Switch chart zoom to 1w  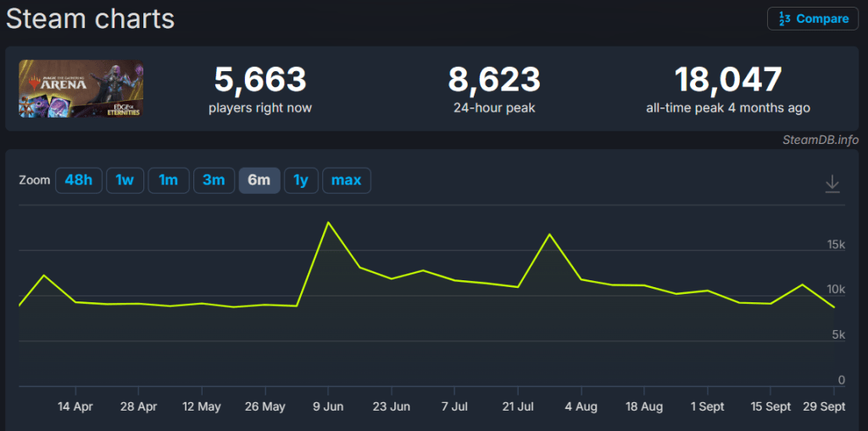[x=125, y=180]
